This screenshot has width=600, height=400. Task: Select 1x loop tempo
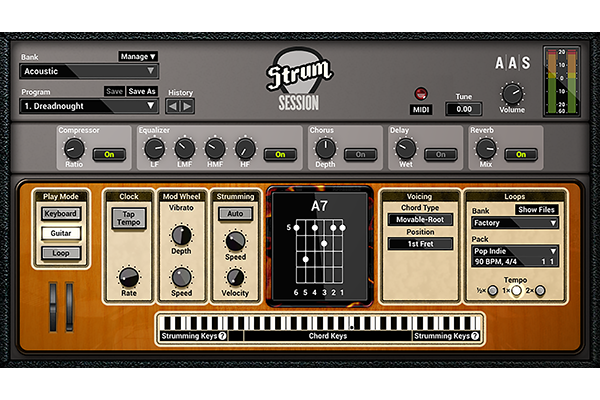(x=516, y=291)
